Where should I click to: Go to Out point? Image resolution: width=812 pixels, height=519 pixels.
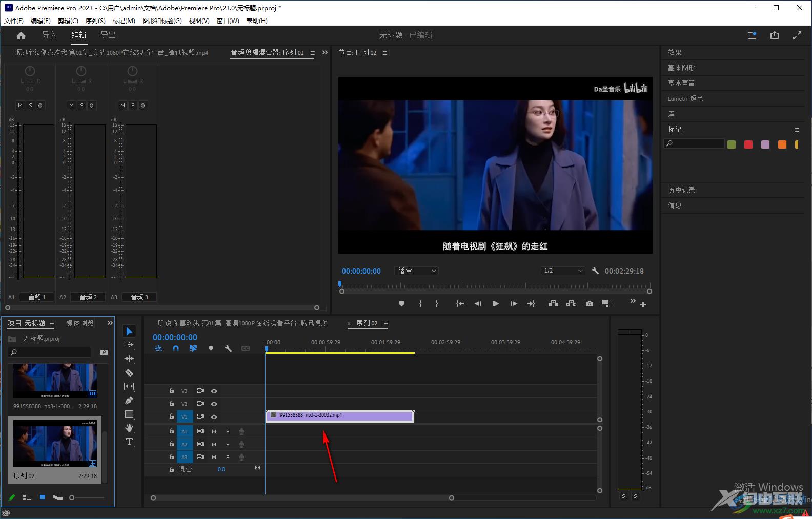click(531, 304)
